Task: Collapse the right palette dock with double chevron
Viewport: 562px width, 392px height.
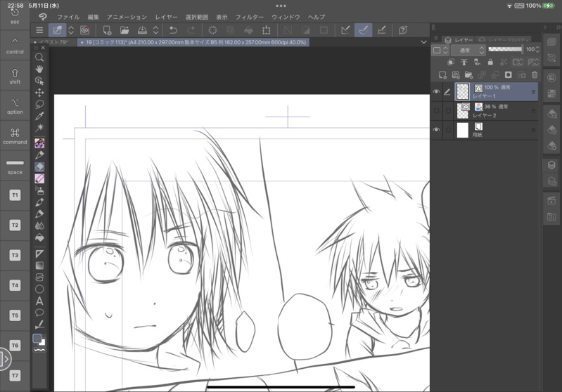Action: [x=558, y=27]
